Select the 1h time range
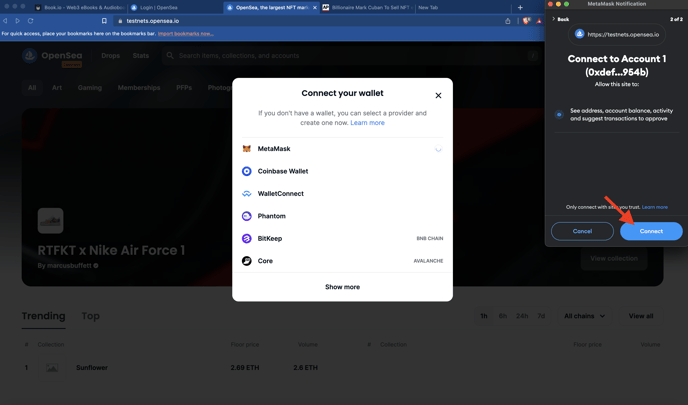The image size is (688, 405). (x=484, y=316)
